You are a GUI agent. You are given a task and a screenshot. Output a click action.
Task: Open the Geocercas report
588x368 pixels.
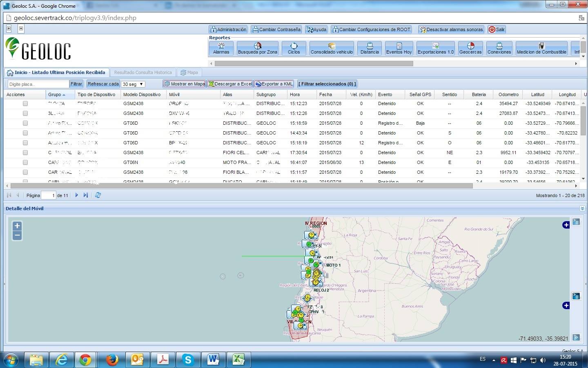[x=470, y=48]
